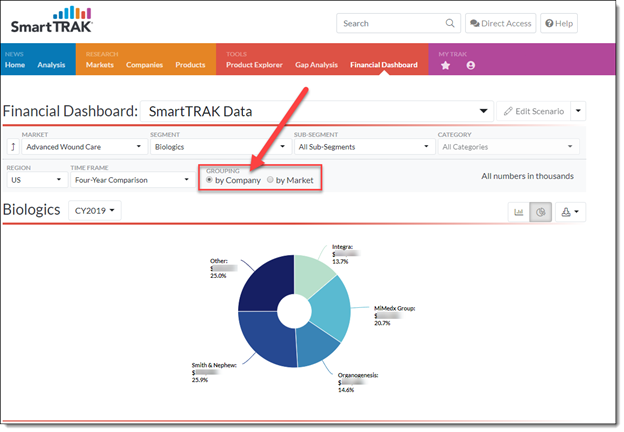Open My TRAK favorites star icon
The width and height of the screenshot is (624, 432).
(445, 65)
